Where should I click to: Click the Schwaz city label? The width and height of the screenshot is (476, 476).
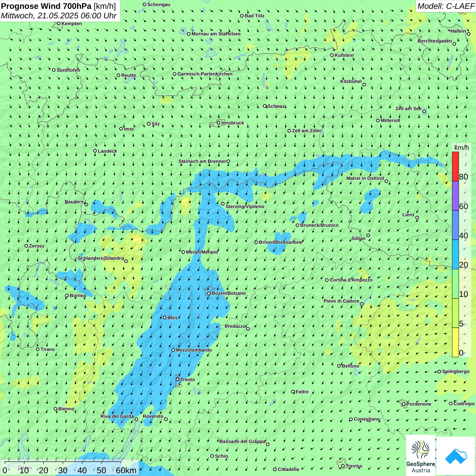click(276, 106)
